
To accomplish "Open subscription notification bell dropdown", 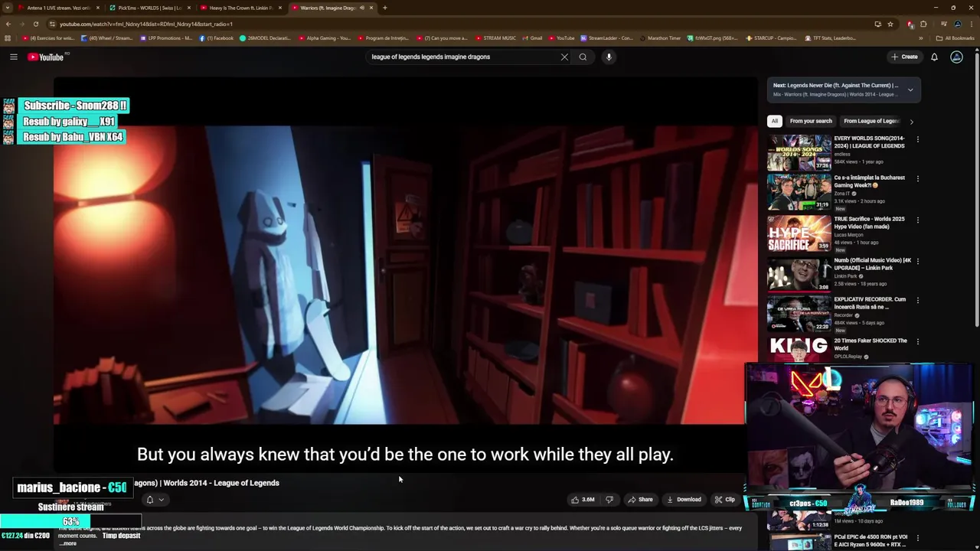I will (155, 500).
